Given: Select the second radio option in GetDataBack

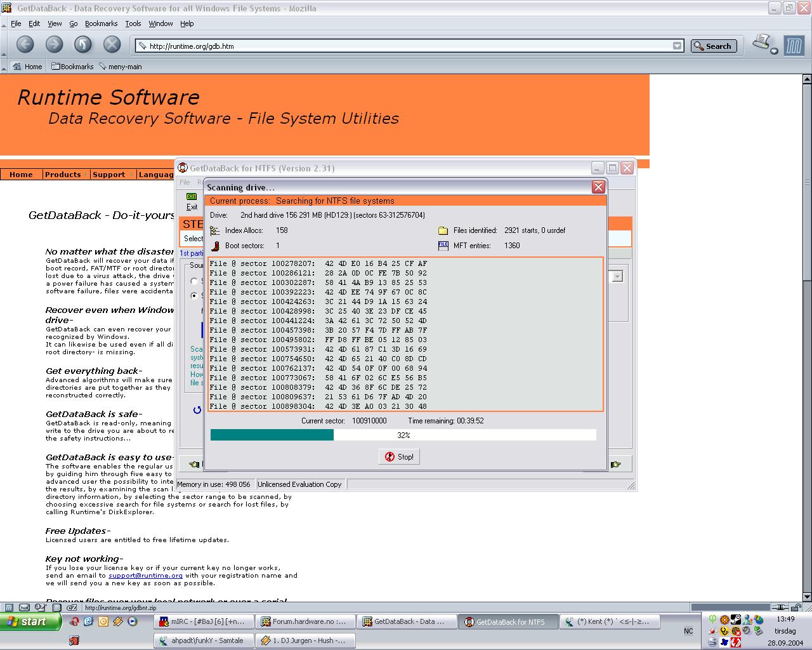Looking at the screenshot, I should click(194, 295).
